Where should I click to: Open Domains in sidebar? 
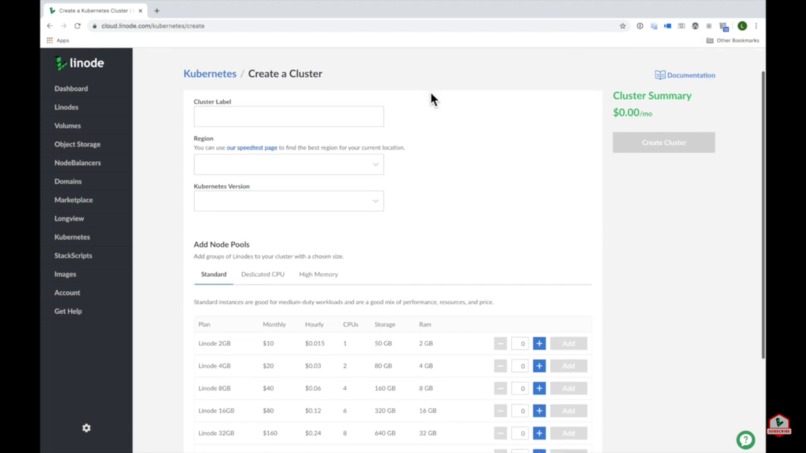click(68, 181)
